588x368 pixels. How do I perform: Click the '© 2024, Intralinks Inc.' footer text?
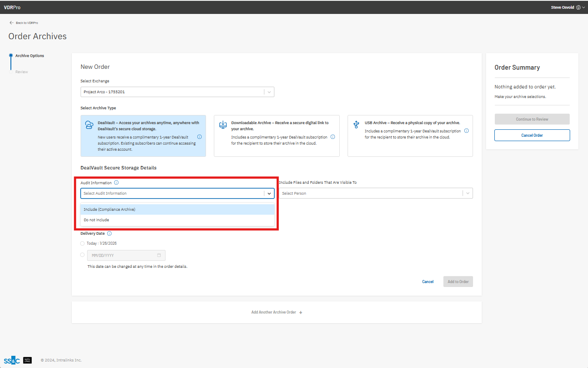[x=61, y=360]
